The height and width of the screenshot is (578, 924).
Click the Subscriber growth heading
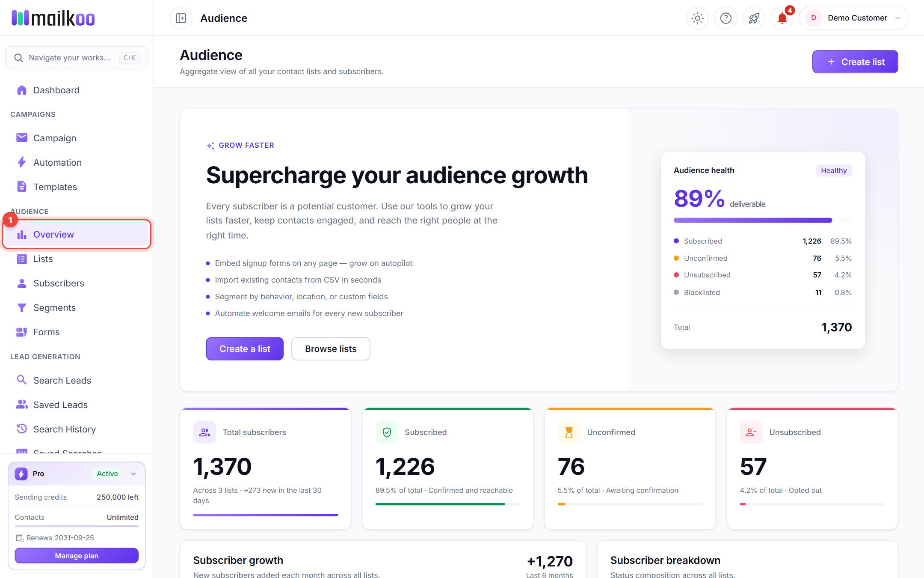click(238, 560)
